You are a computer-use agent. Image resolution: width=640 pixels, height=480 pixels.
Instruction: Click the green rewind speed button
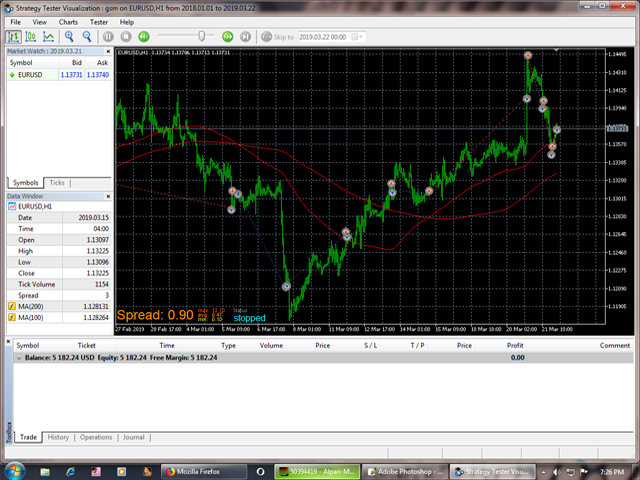pyautogui.click(x=144, y=37)
